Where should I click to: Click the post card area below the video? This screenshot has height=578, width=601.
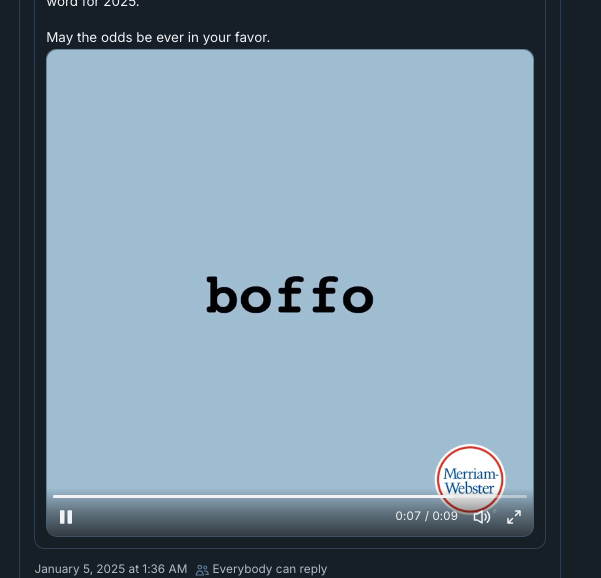coord(290,542)
